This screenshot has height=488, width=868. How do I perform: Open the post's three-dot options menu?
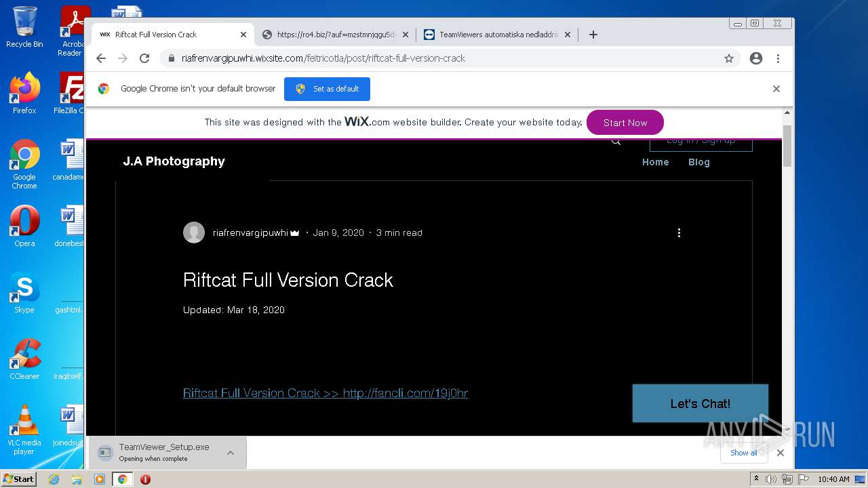click(679, 232)
